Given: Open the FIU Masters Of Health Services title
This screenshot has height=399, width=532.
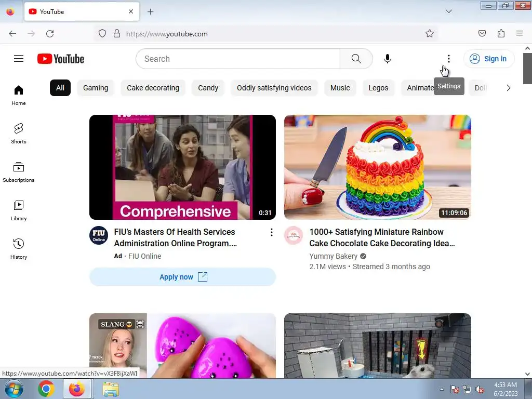Looking at the screenshot, I should tap(176, 237).
